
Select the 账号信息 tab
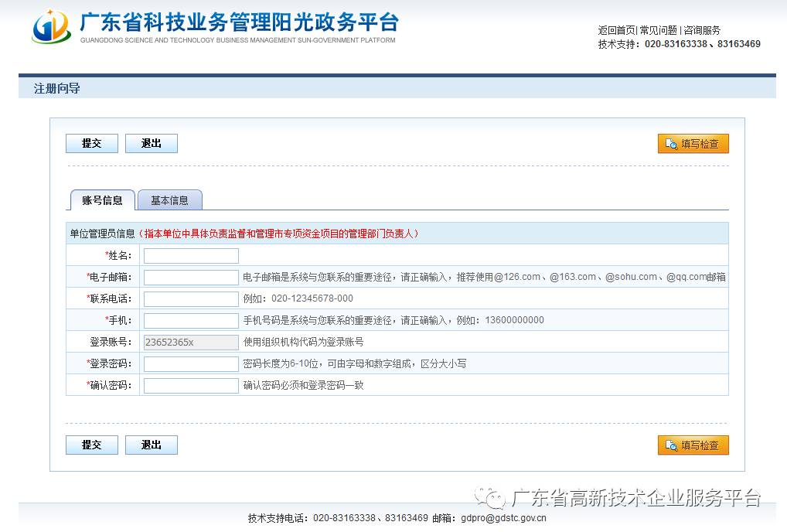(x=102, y=200)
